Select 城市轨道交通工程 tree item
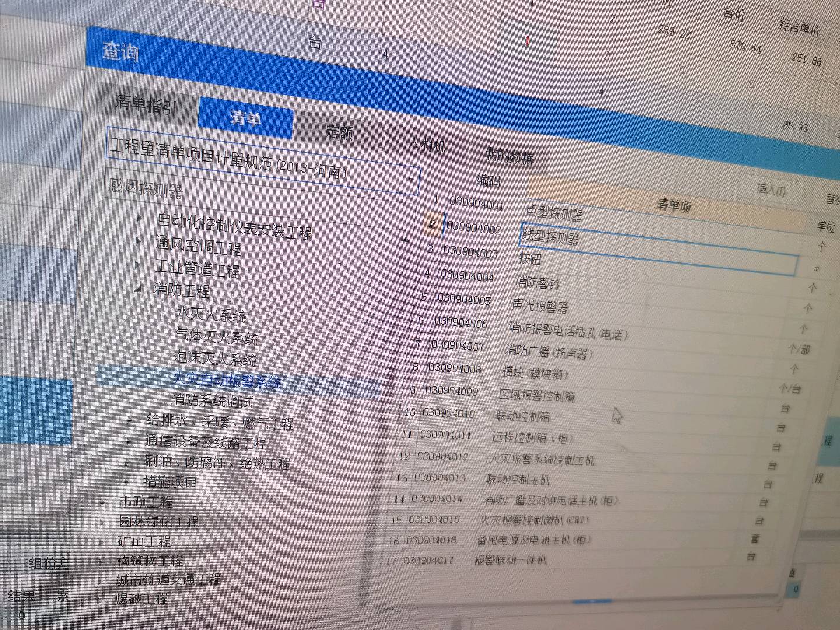This screenshot has width=840, height=630. [168, 579]
